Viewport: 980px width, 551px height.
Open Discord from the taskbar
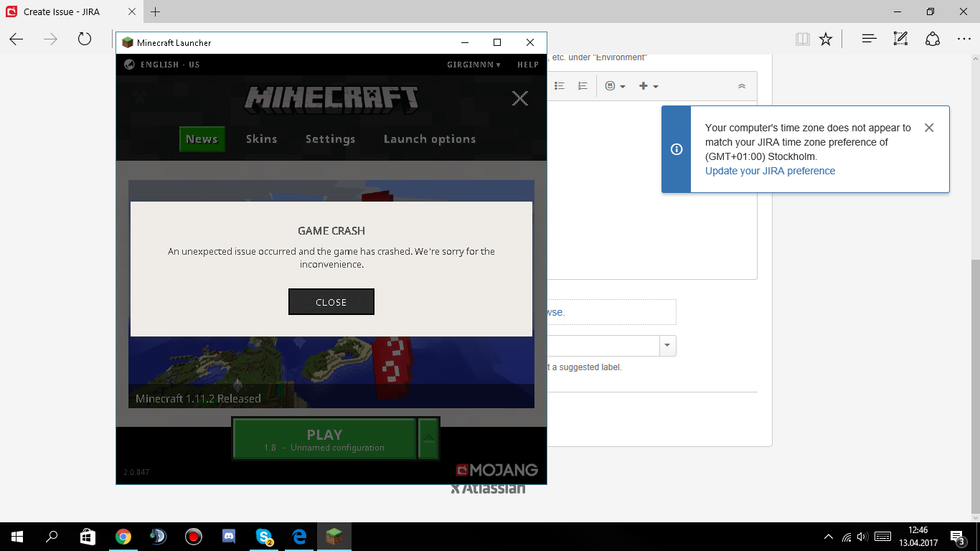tap(229, 537)
